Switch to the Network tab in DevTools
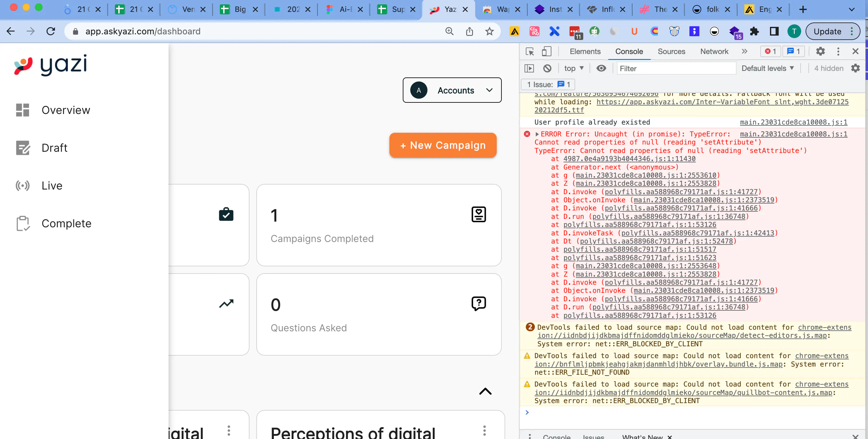 click(714, 52)
